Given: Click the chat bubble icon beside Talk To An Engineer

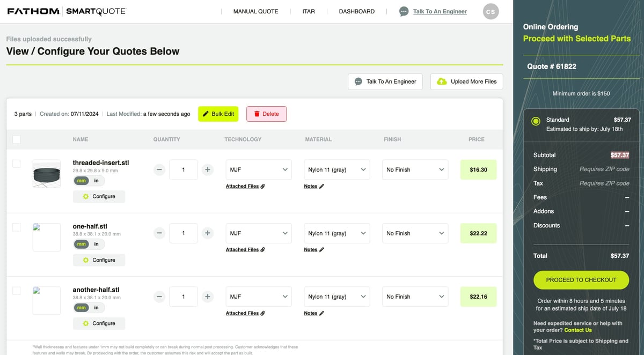Looking at the screenshot, I should tap(404, 11).
